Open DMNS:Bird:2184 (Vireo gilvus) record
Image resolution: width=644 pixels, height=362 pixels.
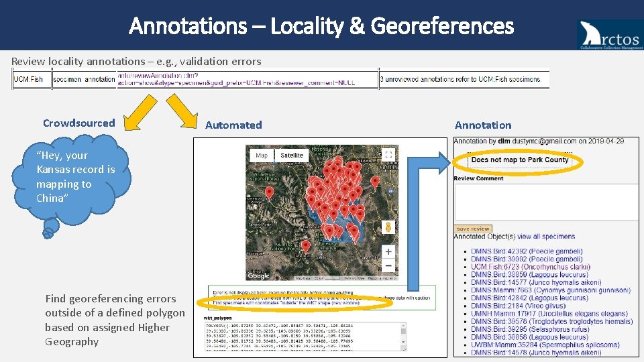coord(518,306)
